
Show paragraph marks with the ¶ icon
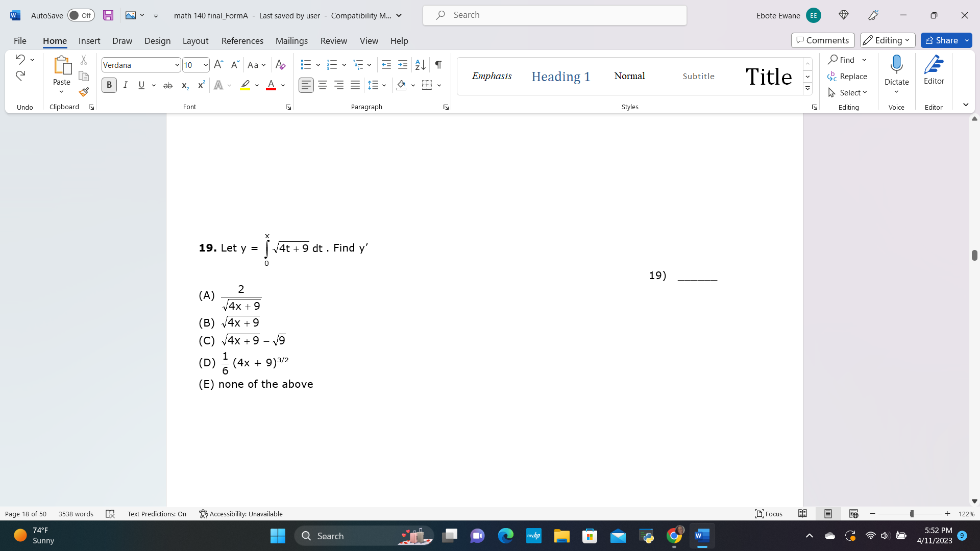click(x=438, y=65)
